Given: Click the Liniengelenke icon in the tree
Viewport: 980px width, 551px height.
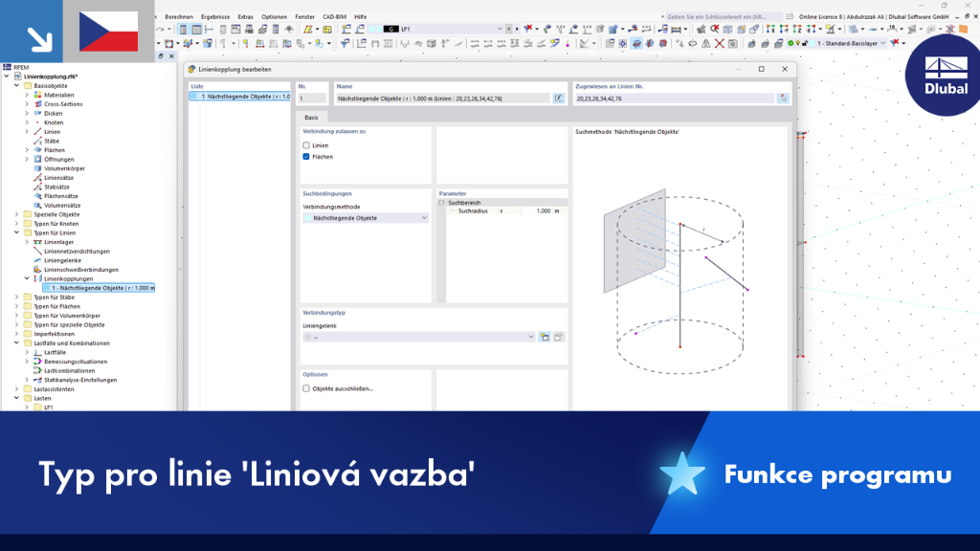Looking at the screenshot, I should click(37, 260).
